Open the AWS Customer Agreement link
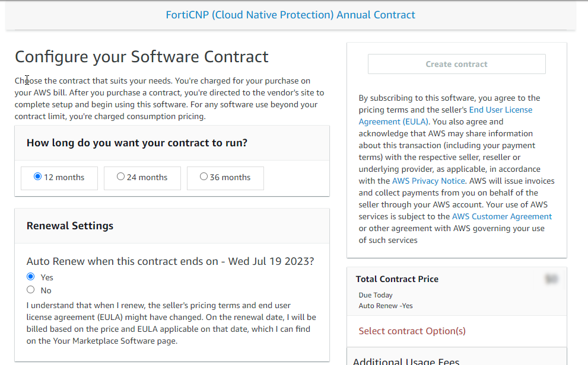The image size is (588, 365). 501,216
